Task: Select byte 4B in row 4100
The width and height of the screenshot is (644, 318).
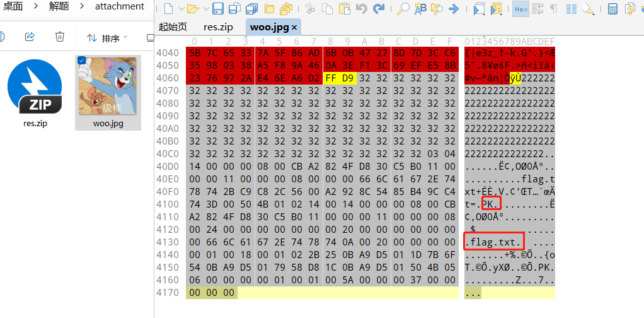Action: point(263,204)
